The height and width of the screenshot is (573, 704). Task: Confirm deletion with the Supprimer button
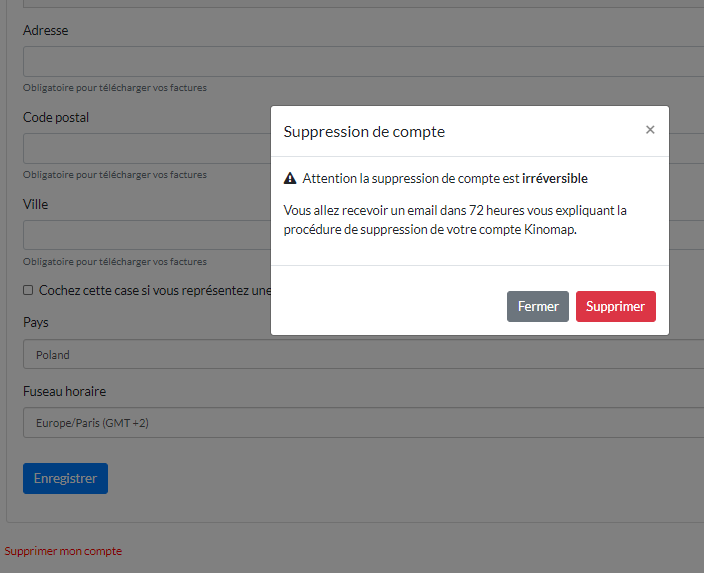tap(616, 306)
